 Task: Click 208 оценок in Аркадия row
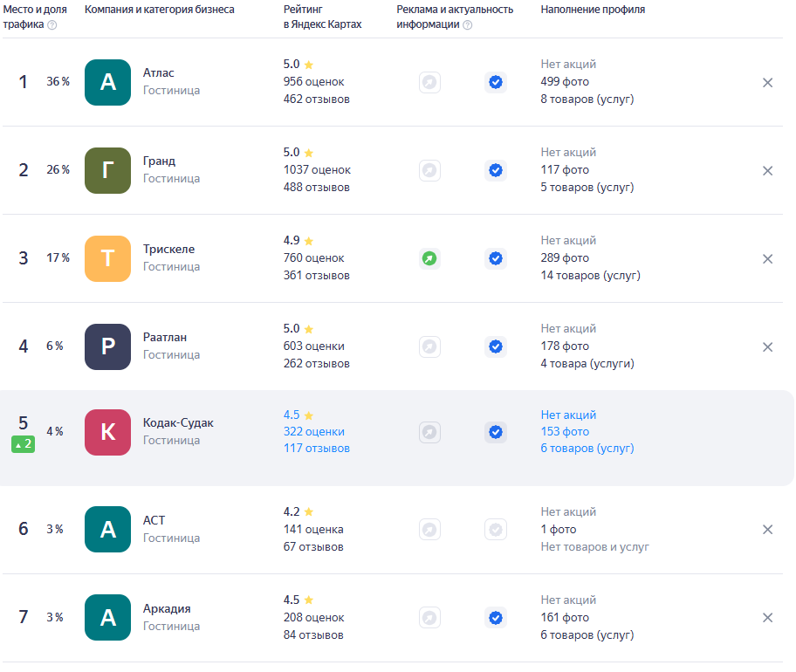tap(313, 618)
